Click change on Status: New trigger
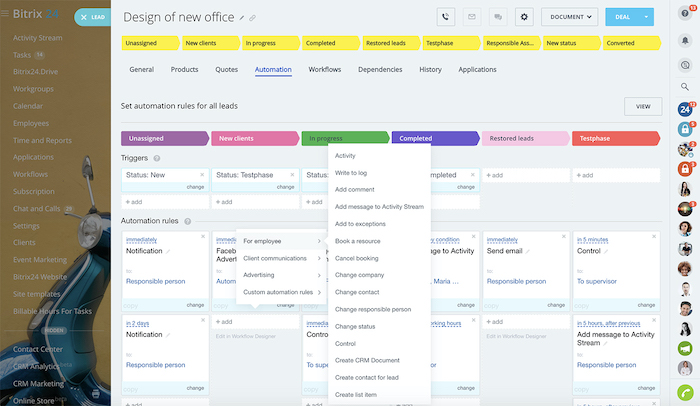Image resolution: width=700 pixels, height=406 pixels. (195, 187)
